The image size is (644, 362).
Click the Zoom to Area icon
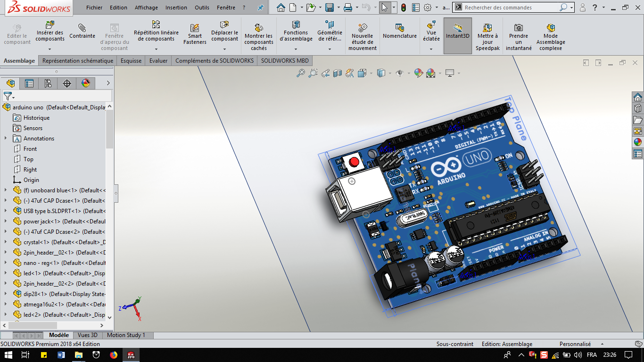tap(313, 73)
